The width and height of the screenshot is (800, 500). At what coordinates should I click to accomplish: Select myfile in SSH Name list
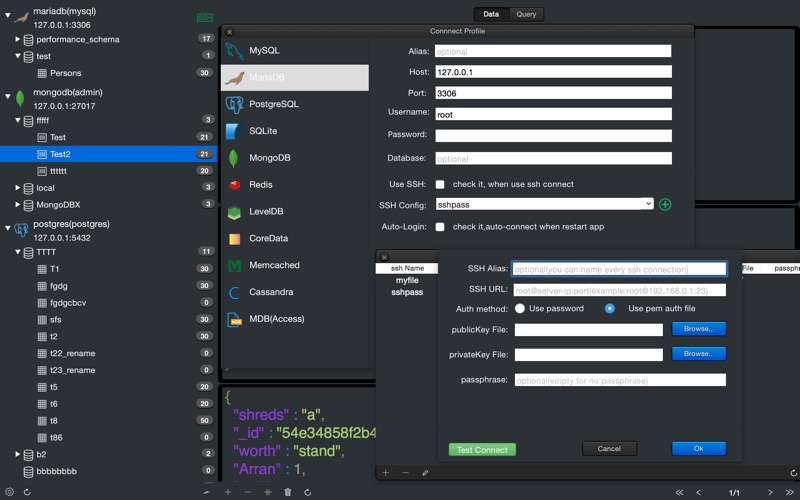click(407, 281)
